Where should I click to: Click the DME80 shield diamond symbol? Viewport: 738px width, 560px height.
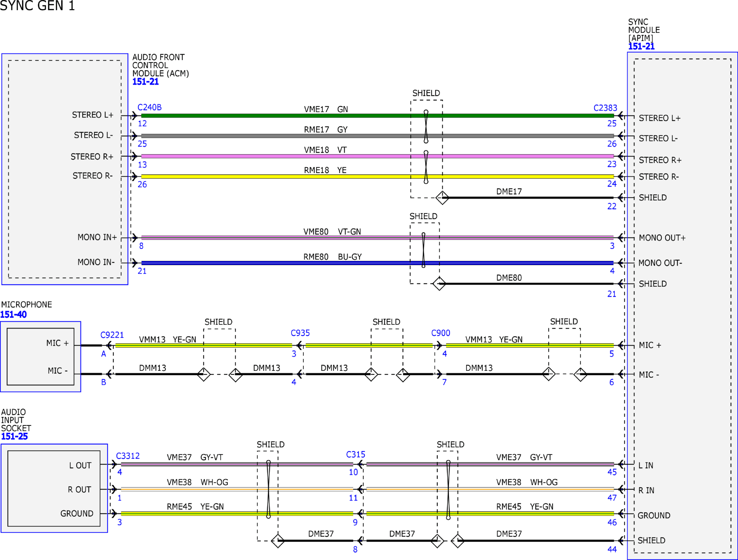(439, 284)
